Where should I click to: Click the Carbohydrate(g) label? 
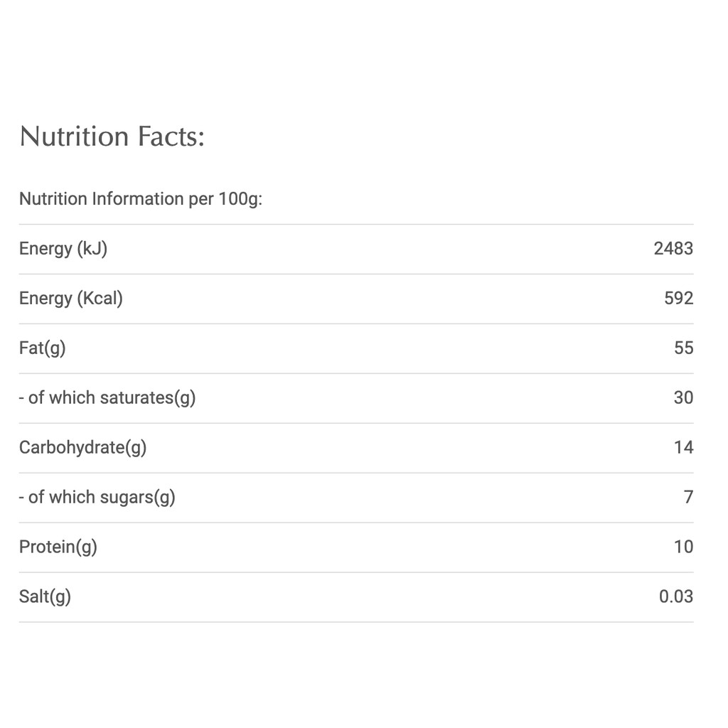pyautogui.click(x=82, y=448)
